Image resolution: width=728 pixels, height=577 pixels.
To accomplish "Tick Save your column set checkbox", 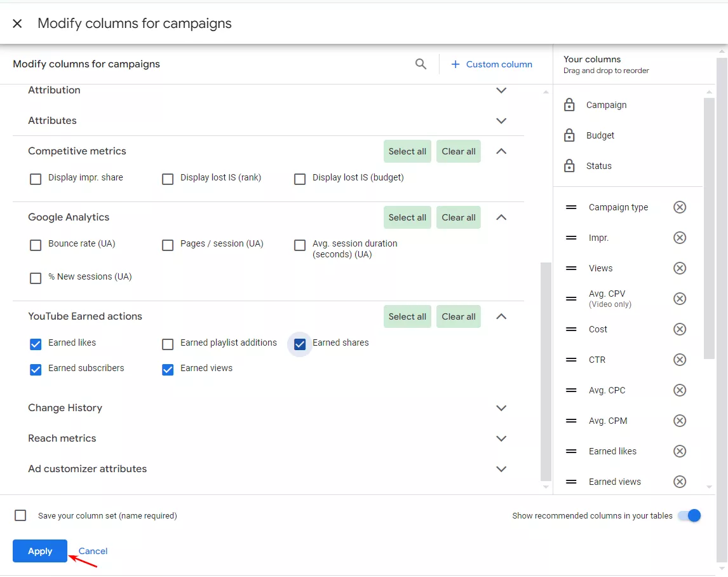I will click(20, 515).
